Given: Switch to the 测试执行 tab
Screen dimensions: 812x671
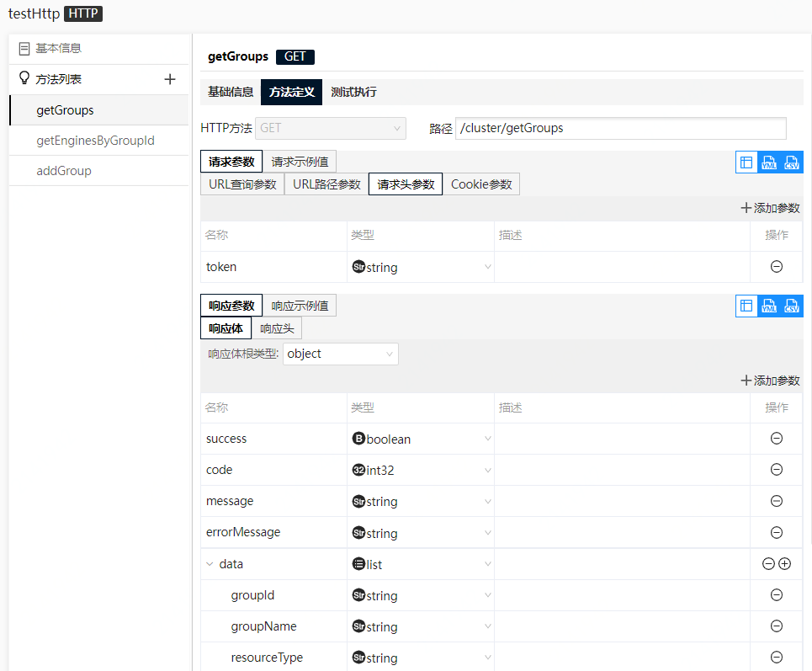Looking at the screenshot, I should coord(353,93).
